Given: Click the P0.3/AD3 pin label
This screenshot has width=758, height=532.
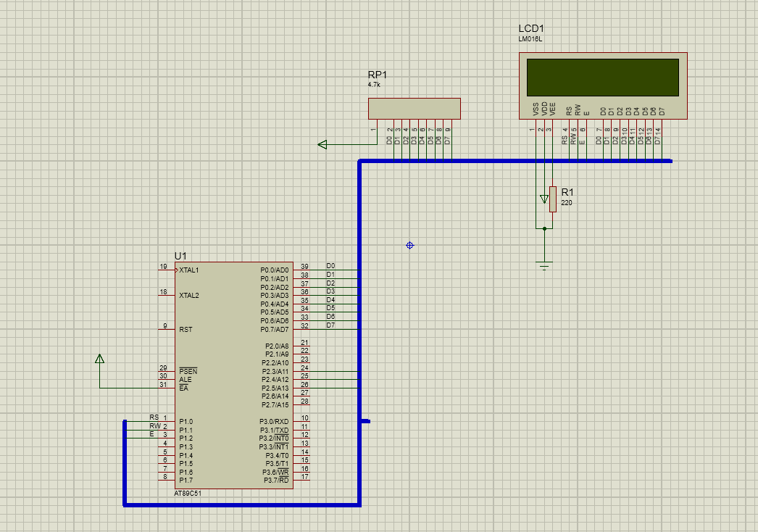Looking at the screenshot, I should point(275,295).
